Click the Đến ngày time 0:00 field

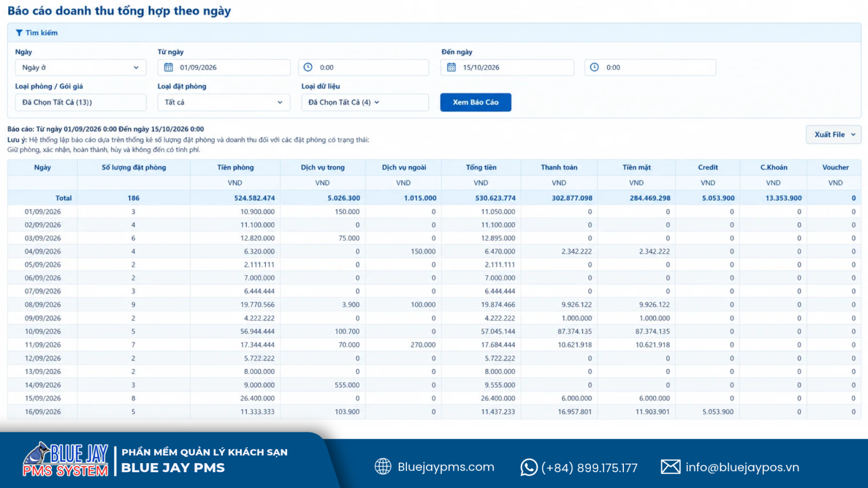coord(650,68)
